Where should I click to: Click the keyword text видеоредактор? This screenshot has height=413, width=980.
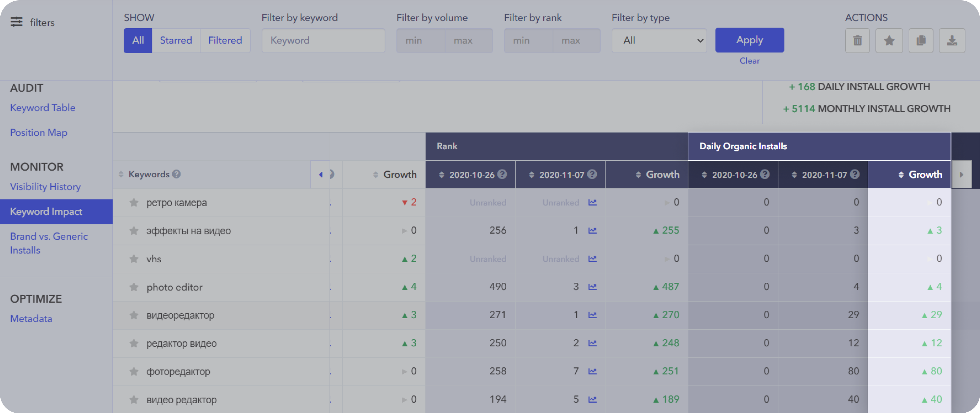click(x=180, y=315)
